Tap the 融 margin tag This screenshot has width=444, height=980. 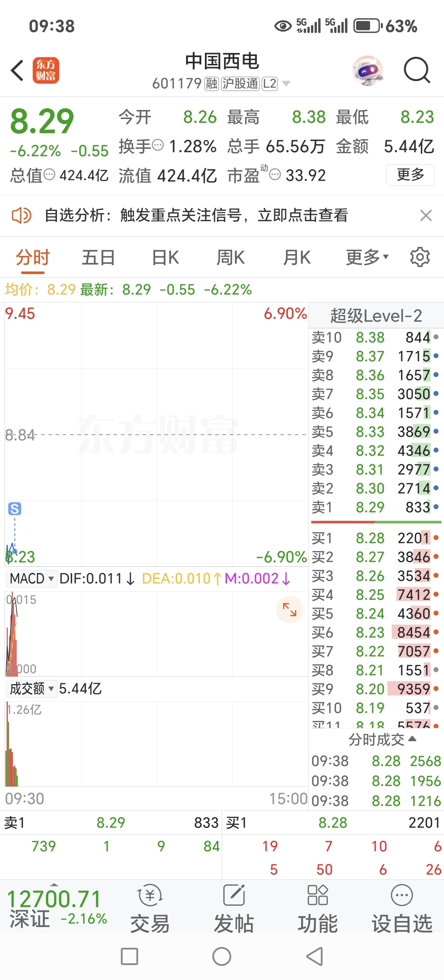pyautogui.click(x=212, y=83)
